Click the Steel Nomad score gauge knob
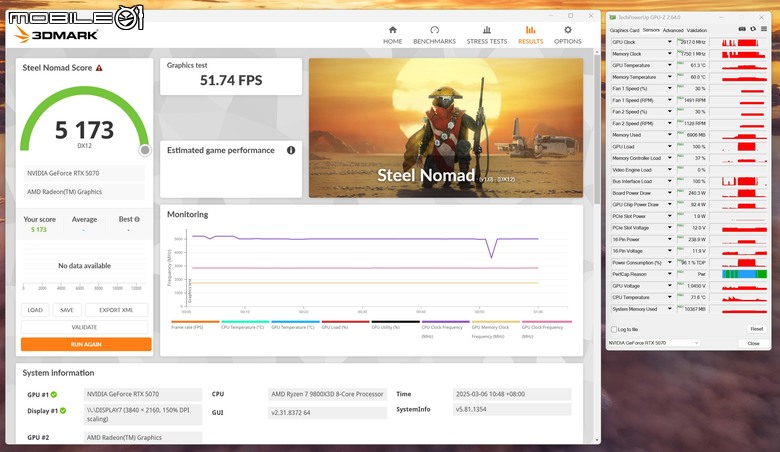Screen dimensions: 780x452 click(x=145, y=150)
